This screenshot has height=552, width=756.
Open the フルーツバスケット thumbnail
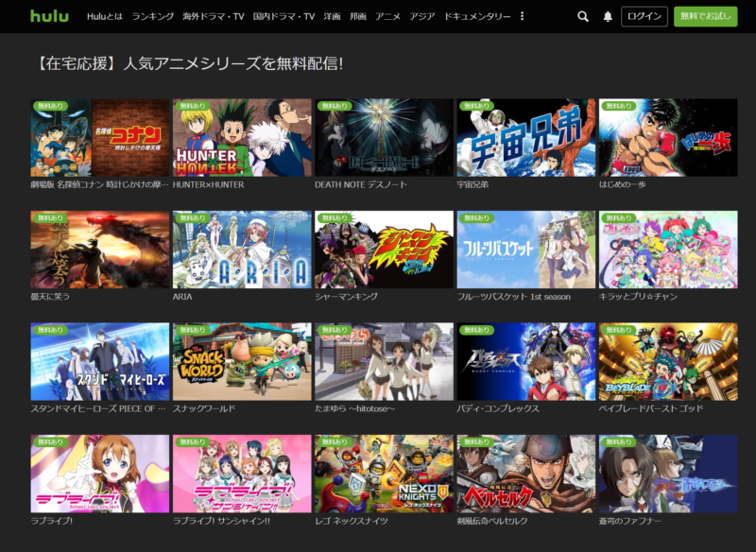pyautogui.click(x=526, y=250)
